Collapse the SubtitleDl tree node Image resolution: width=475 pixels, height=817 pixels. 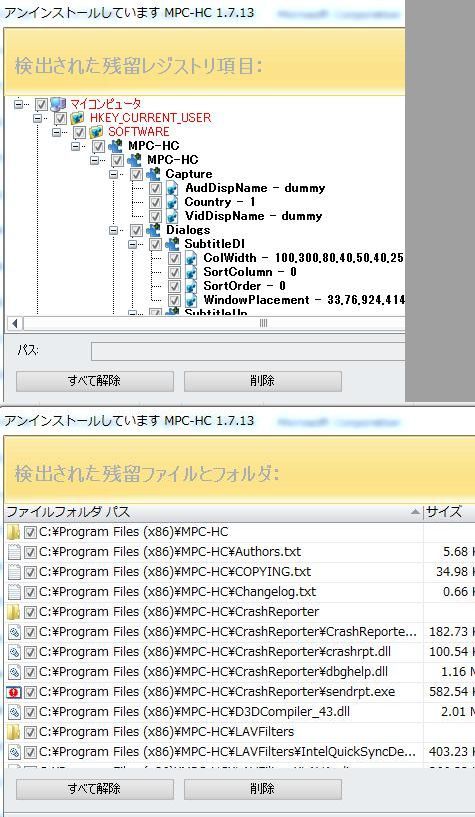tap(132, 244)
